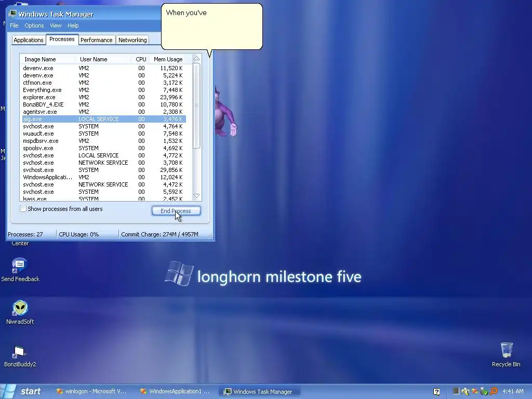Switch to WindowsApplication1 taskbar button
The height and width of the screenshot is (399, 532).
(176, 391)
